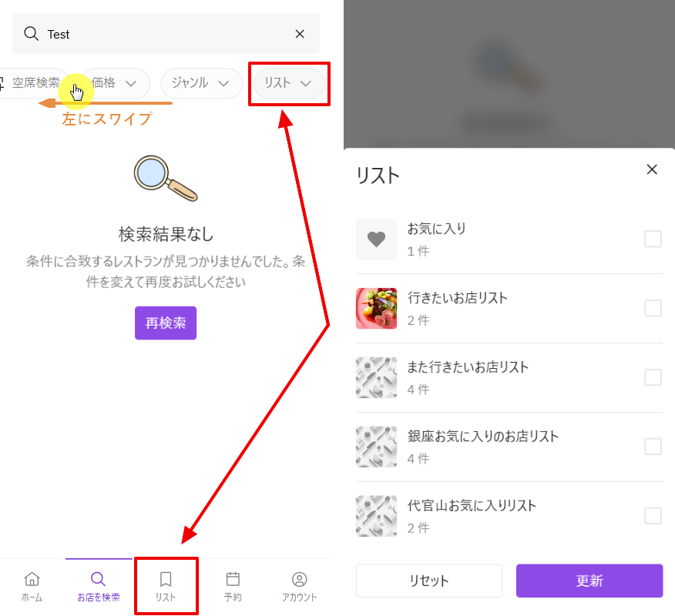Open the ホーム tab icon
This screenshot has width=675, height=616.
tap(32, 579)
